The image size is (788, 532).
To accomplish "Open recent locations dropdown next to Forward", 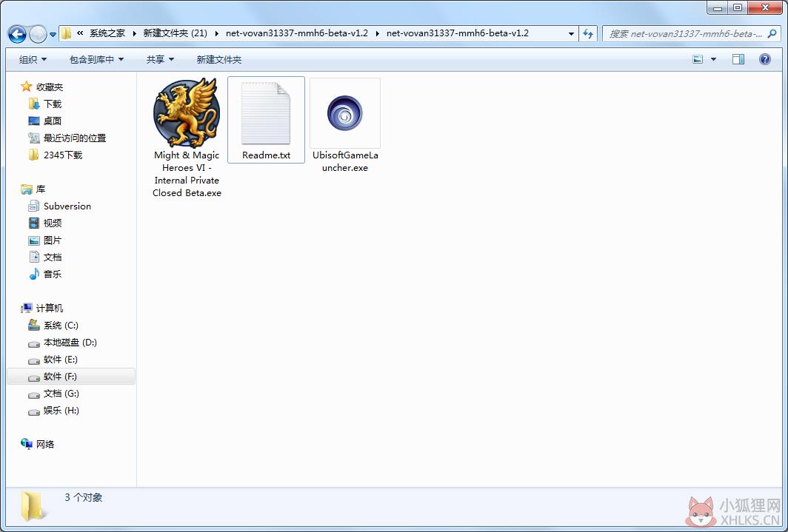I will (53, 35).
